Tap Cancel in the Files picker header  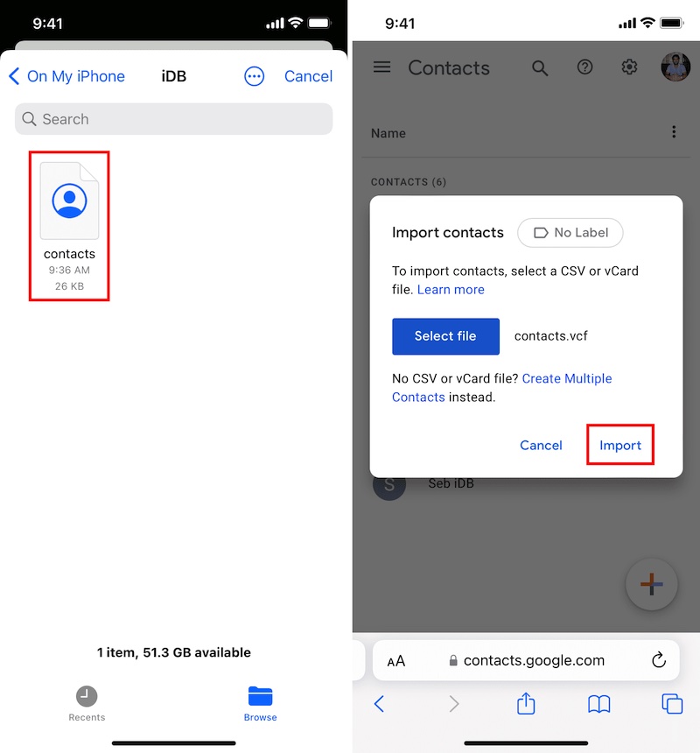coord(308,76)
